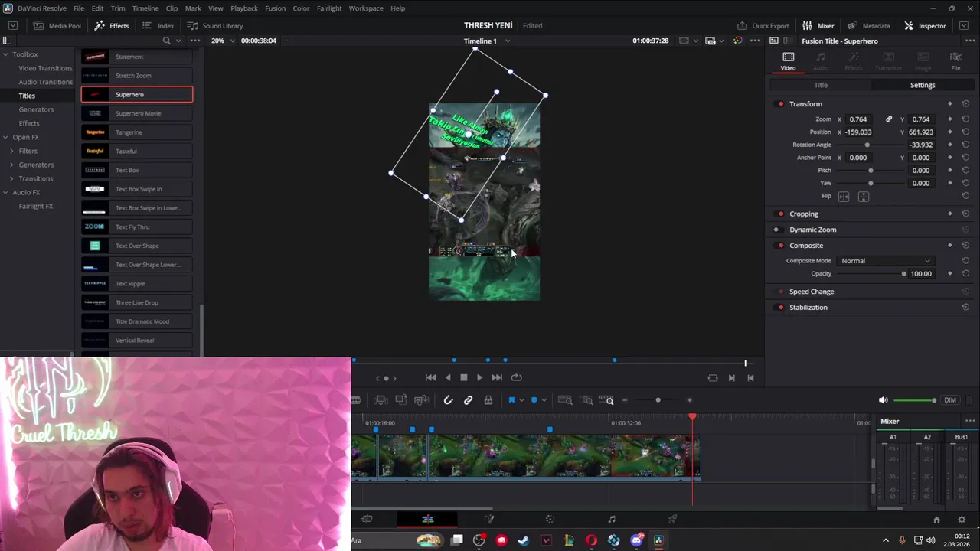Add keyframe for Rotation Angle
The height and width of the screenshot is (551, 980).
[950, 145]
